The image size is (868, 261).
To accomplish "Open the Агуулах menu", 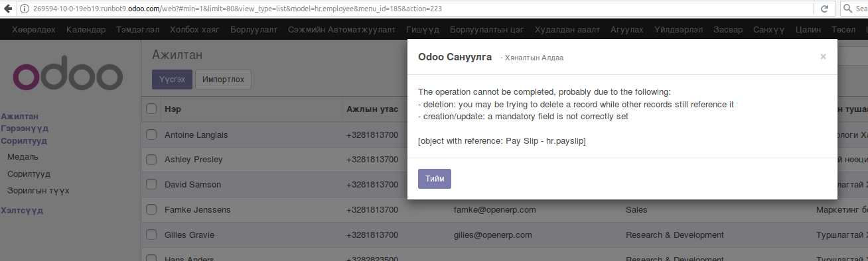I will 626,30.
